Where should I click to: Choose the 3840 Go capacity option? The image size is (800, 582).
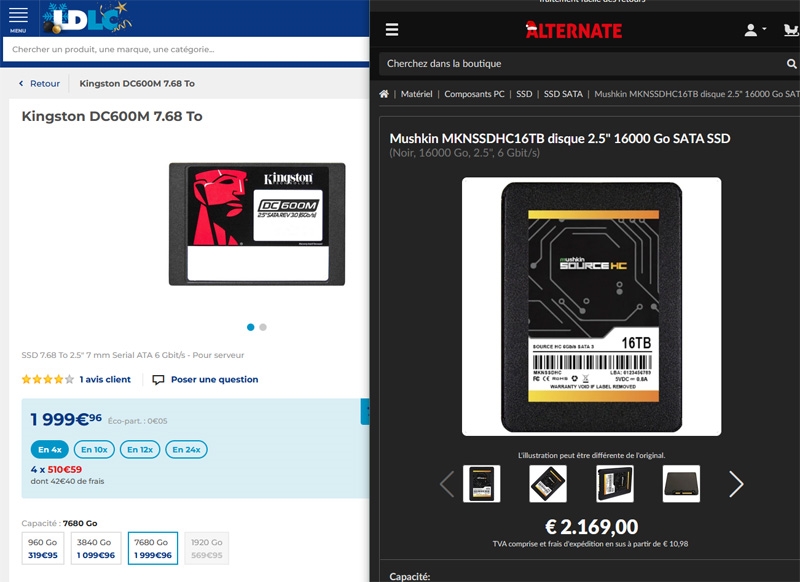tap(96, 548)
